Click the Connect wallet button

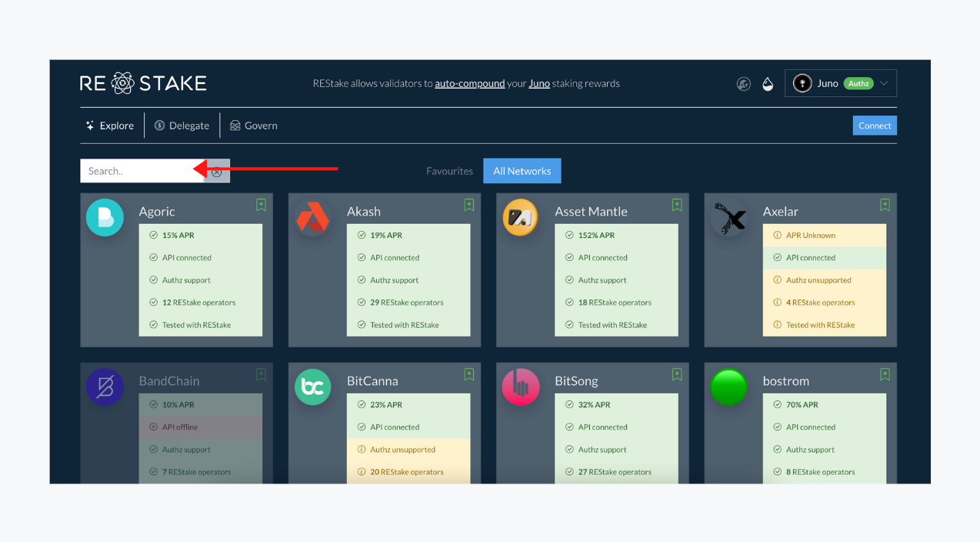(x=875, y=125)
